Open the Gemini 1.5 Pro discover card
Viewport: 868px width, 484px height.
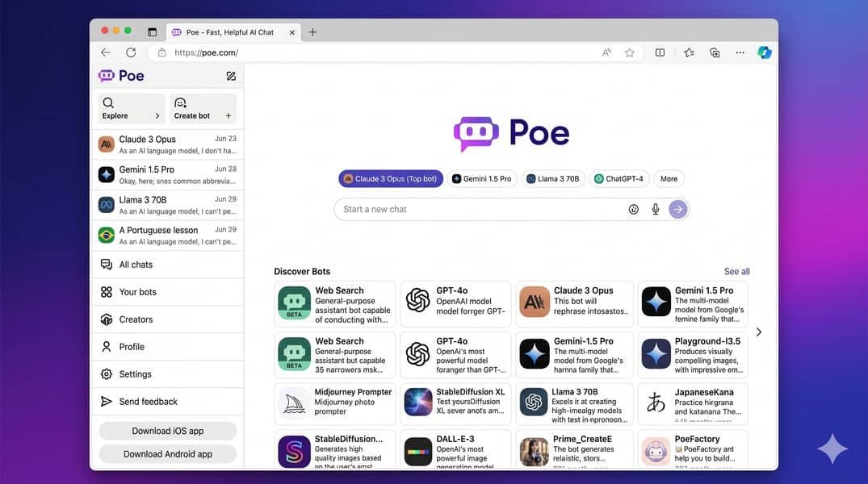[x=693, y=304]
